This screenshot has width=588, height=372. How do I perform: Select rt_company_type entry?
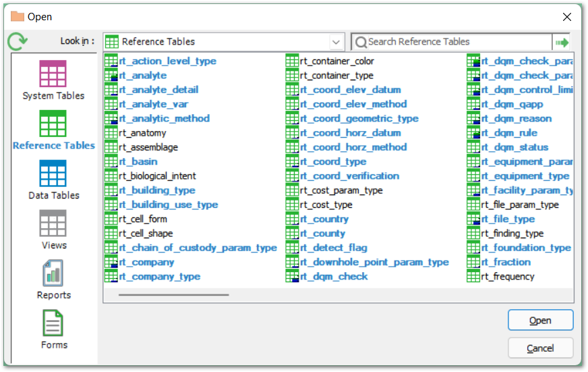coord(160,276)
